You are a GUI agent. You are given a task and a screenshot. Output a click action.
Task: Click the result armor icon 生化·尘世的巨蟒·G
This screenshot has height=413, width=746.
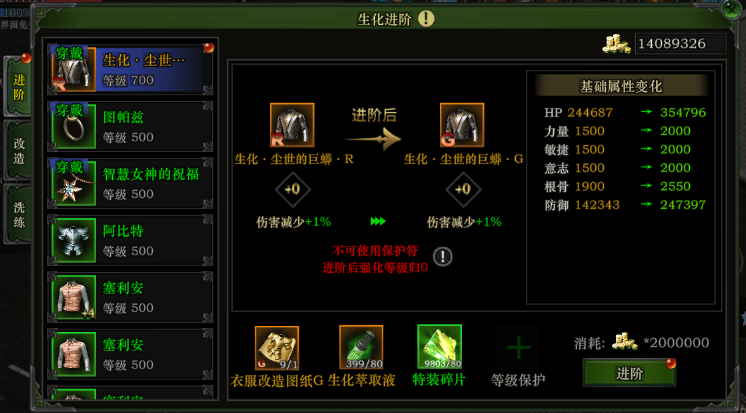point(462,125)
